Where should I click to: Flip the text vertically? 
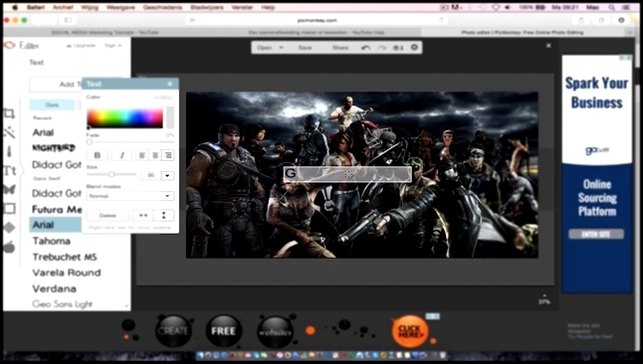pos(163,215)
